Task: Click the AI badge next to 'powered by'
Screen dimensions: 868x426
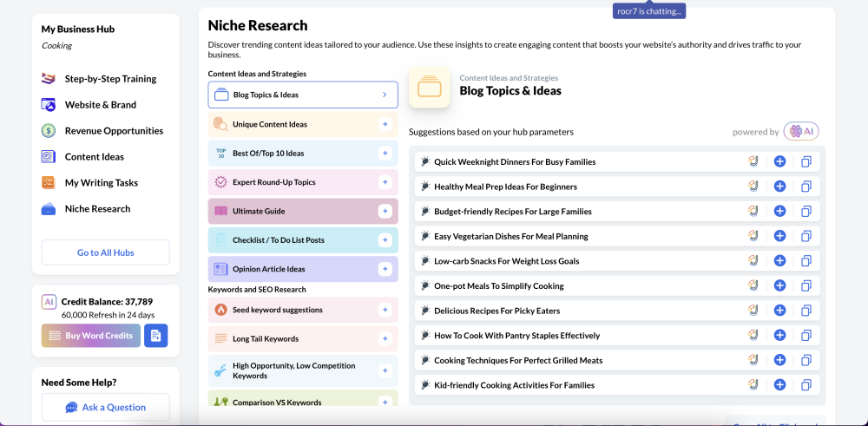Action: coord(801,132)
